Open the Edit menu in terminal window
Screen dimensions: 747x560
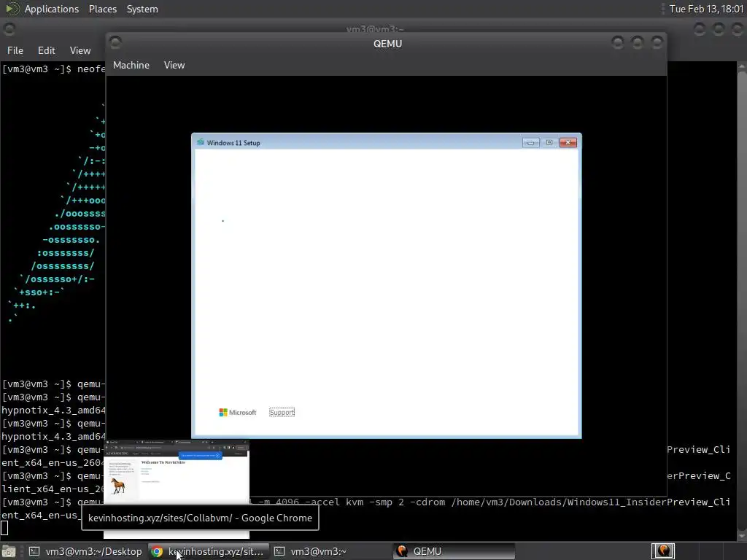click(x=47, y=50)
